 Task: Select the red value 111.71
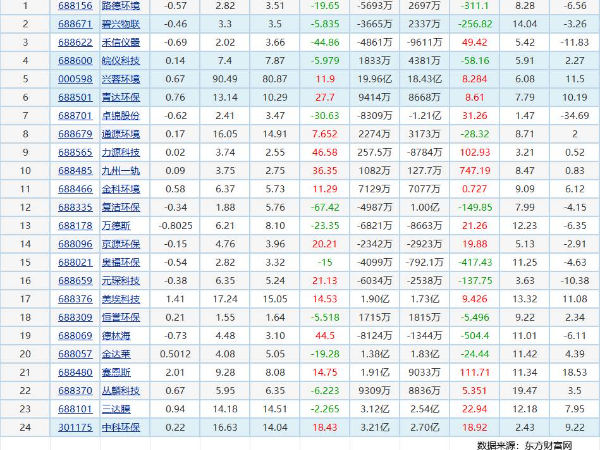click(474, 372)
